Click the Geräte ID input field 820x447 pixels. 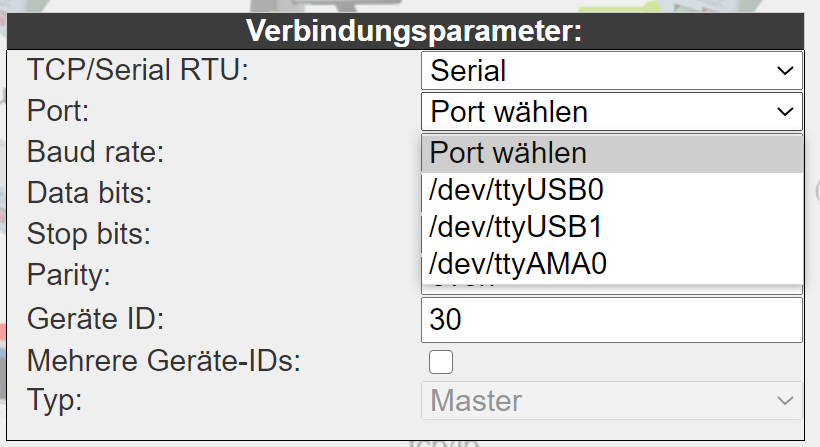(x=612, y=320)
